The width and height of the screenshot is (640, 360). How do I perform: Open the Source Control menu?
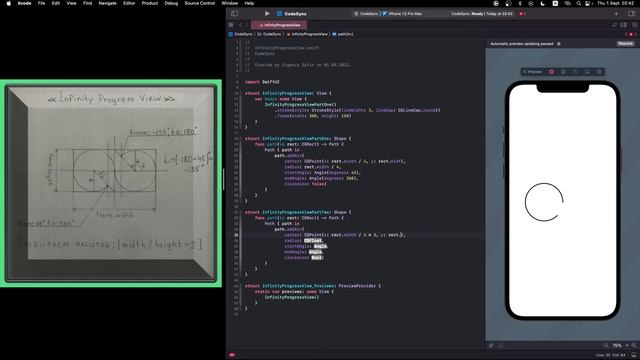[200, 3]
